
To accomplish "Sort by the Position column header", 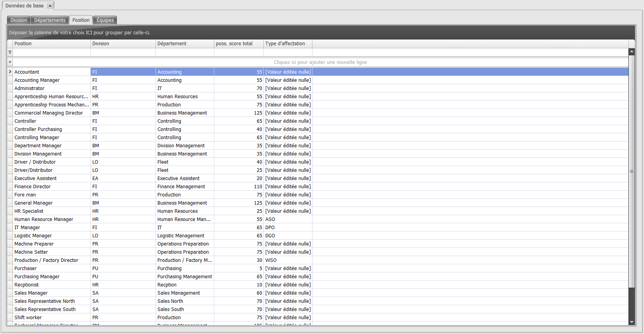I will [51, 44].
